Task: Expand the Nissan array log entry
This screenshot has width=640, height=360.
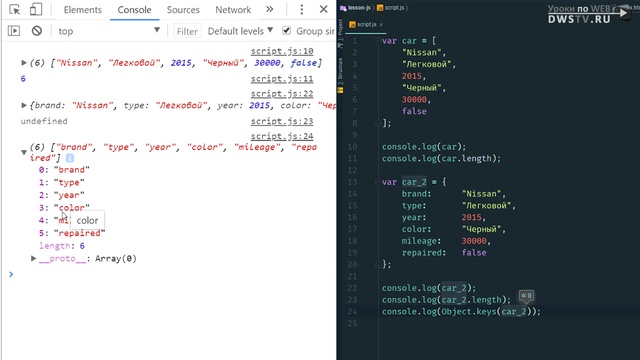Action: [24, 62]
